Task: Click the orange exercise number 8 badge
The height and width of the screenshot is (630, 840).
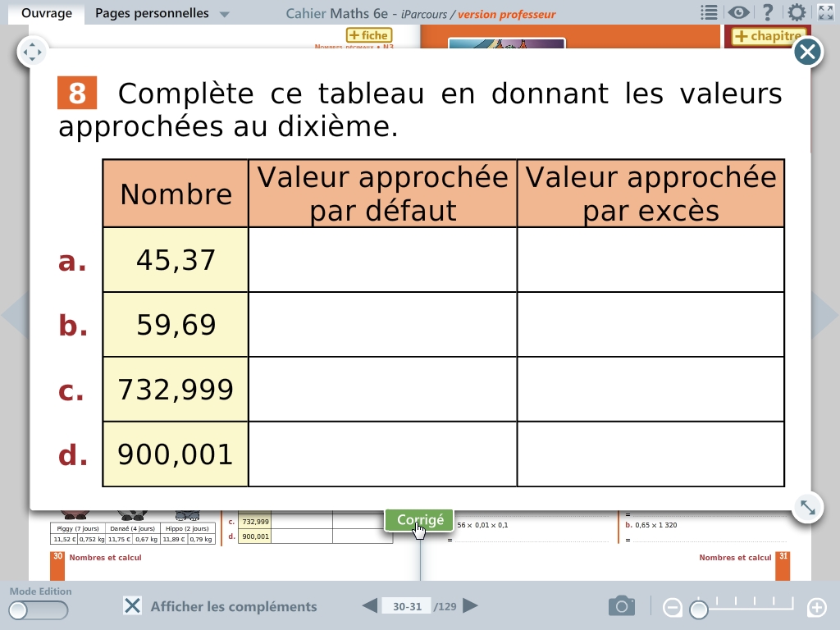Action: pos(77,93)
